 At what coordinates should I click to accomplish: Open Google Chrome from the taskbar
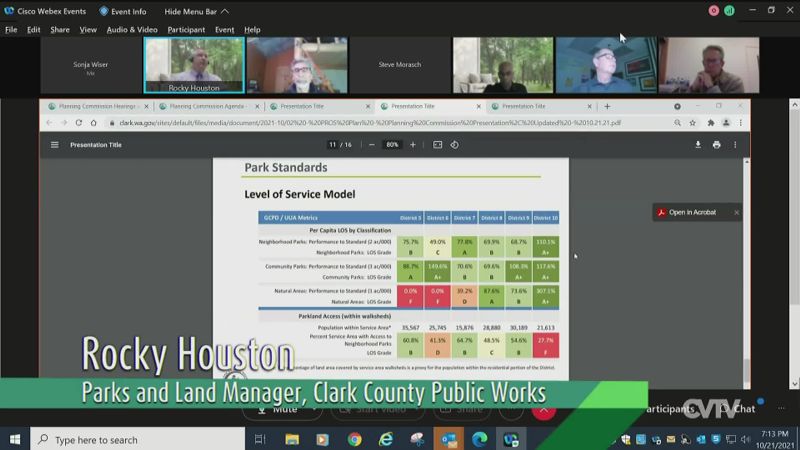(355, 439)
